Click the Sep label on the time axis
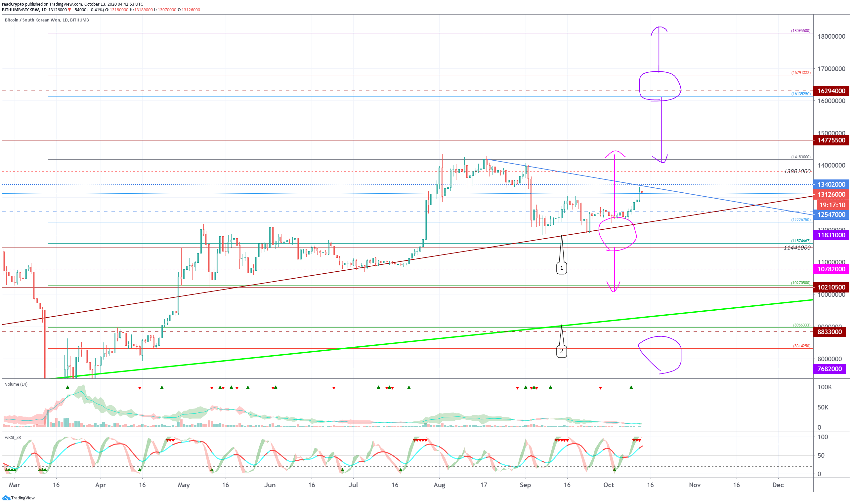 coord(526,485)
